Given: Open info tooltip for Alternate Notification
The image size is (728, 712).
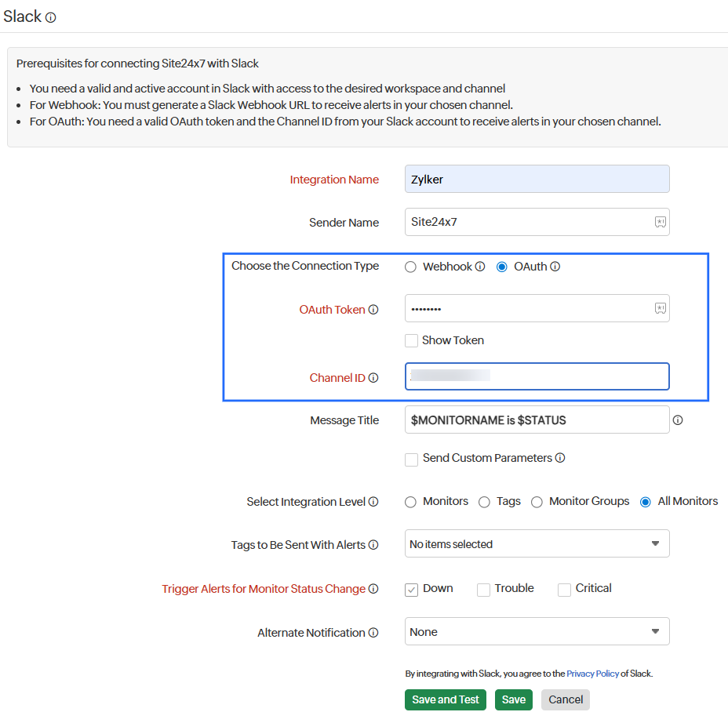Looking at the screenshot, I should (x=373, y=632).
